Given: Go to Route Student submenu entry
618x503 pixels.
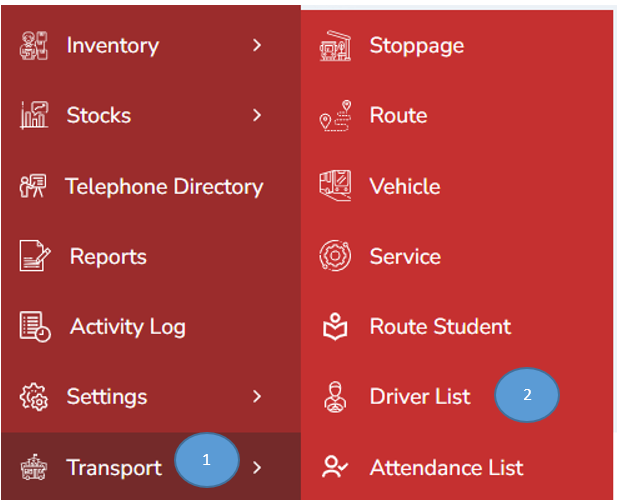Looking at the screenshot, I should (x=456, y=326).
